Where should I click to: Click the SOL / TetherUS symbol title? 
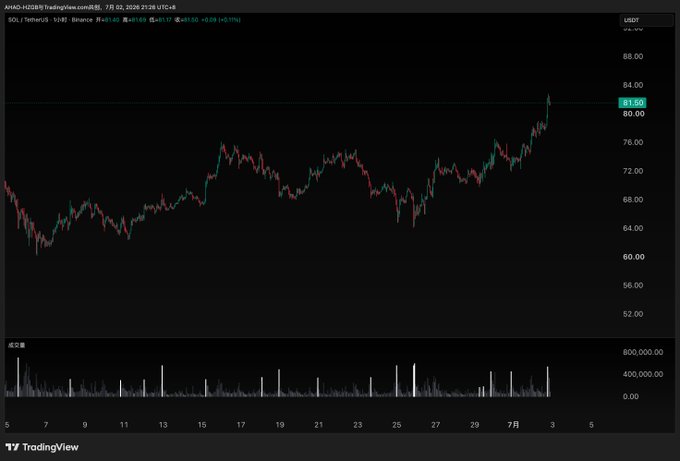(x=29, y=20)
